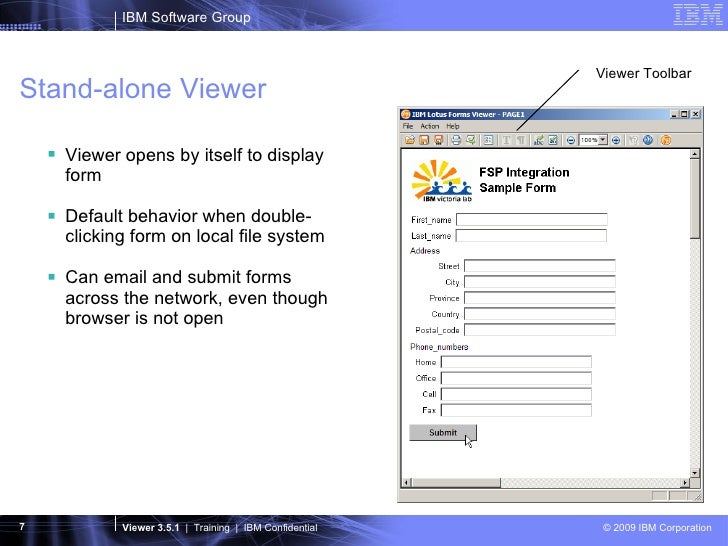The height and width of the screenshot is (546, 728).
Task: Click the IBM victoria lab logo
Action: [x=442, y=181]
